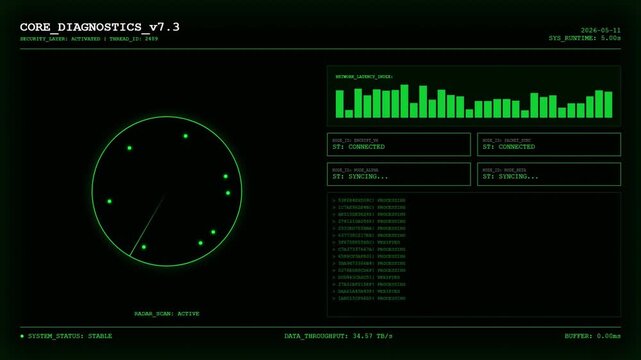Screen dimensions: 641x360
Task: Click the first bar of the latency chart
Action: (340, 104)
